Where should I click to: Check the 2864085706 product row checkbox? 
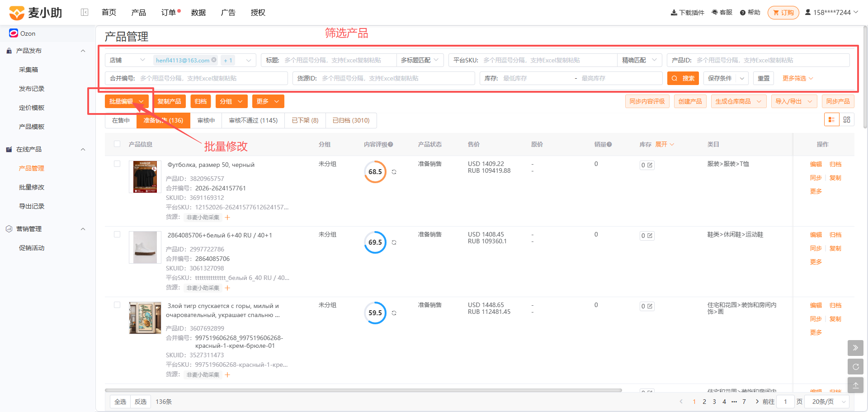coord(117,234)
